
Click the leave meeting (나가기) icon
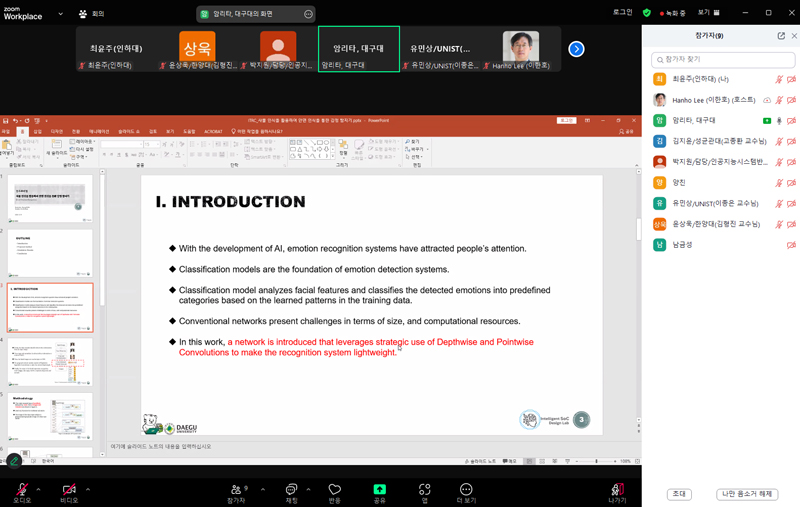[x=617, y=489]
